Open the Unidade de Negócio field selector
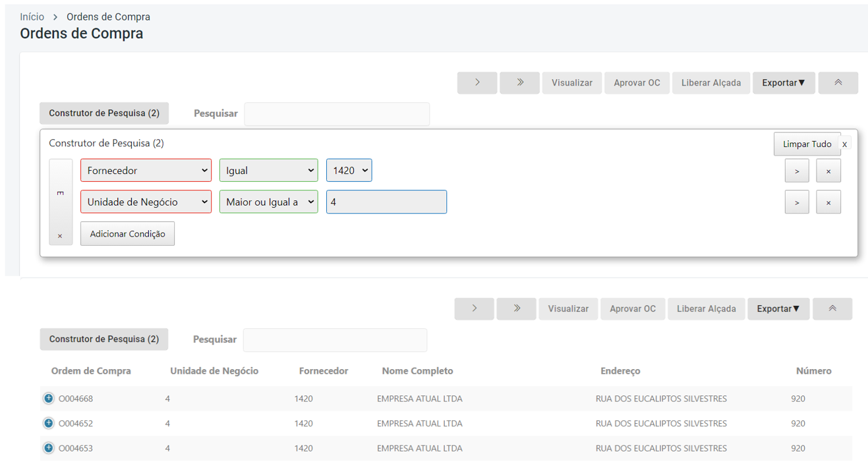This screenshot has height=462, width=868. [x=146, y=202]
